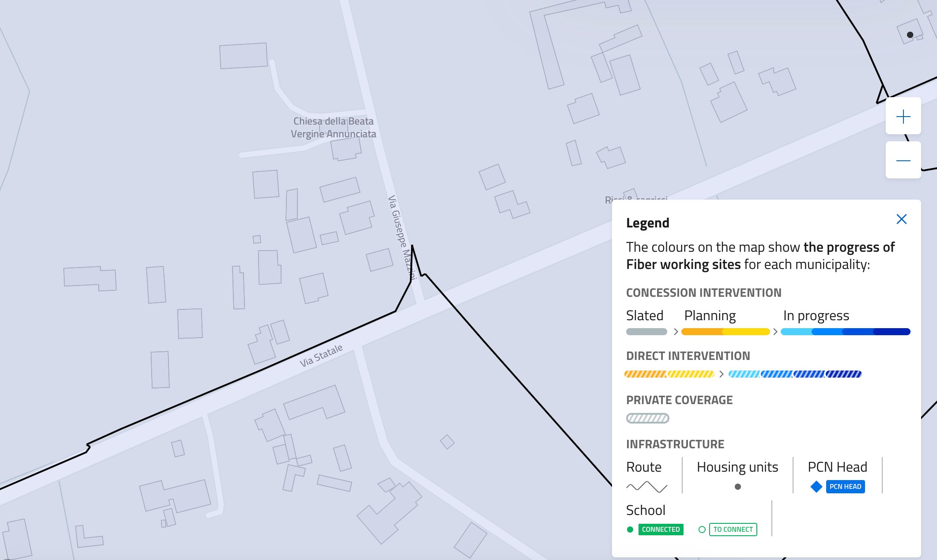Viewport: 937px width, 560px height.
Task: Close the Legend panel
Action: [901, 219]
